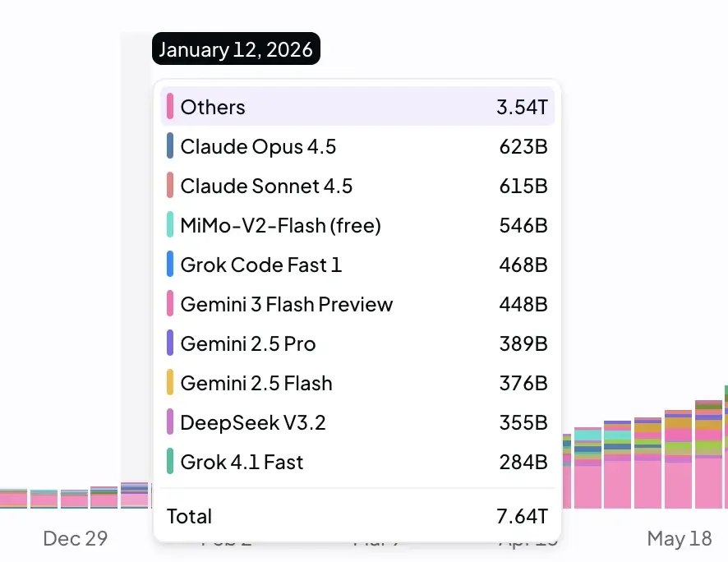Click the Gemini 2.5 Pro purple swatch
This screenshot has height=562, width=728.
coord(170,343)
